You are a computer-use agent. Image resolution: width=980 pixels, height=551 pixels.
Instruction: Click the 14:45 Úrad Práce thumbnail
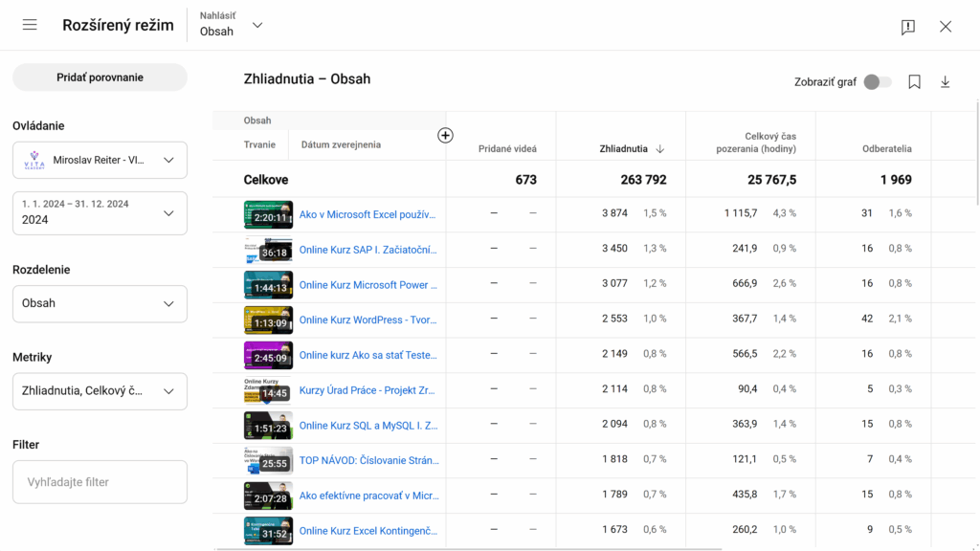click(x=268, y=390)
